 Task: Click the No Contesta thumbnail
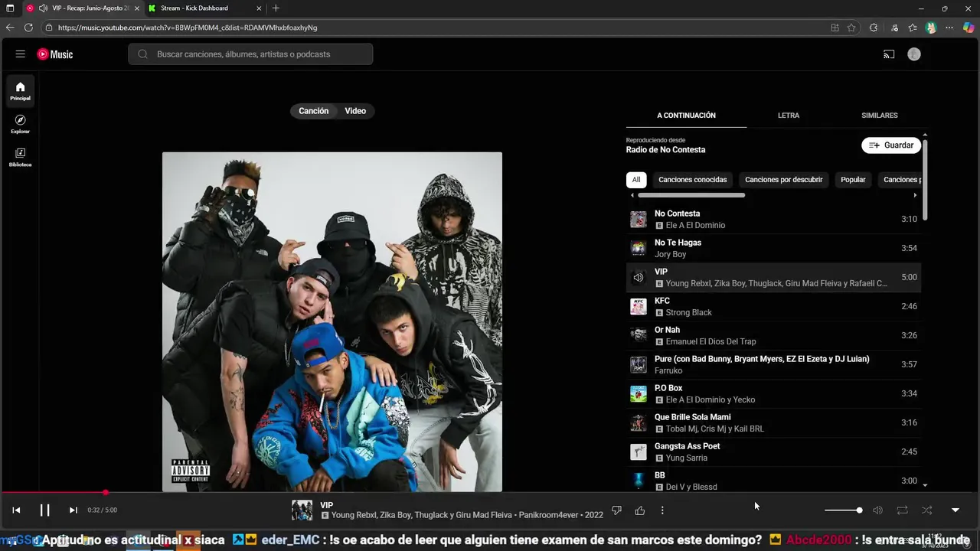point(638,220)
